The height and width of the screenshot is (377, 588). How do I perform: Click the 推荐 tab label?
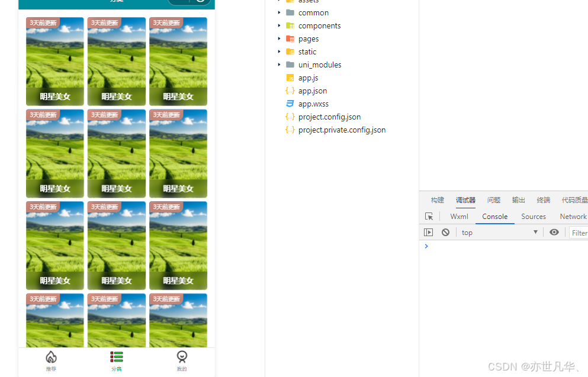(51, 369)
